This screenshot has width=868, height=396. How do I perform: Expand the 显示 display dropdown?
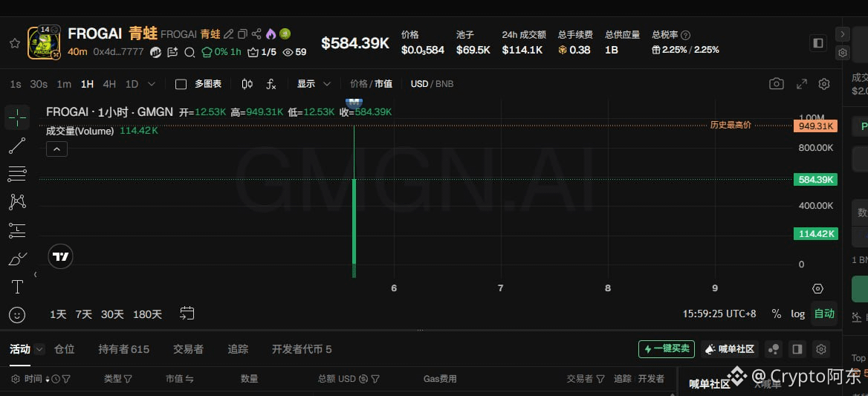(x=314, y=84)
